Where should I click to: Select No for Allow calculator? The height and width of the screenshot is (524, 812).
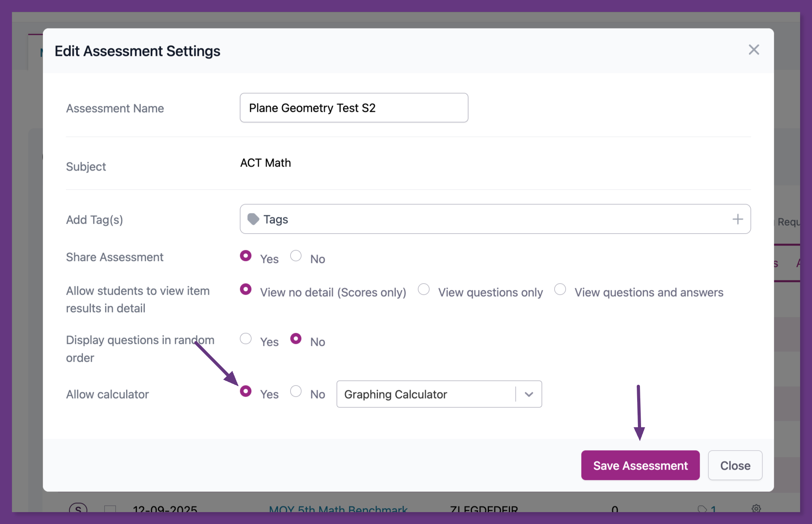point(296,392)
